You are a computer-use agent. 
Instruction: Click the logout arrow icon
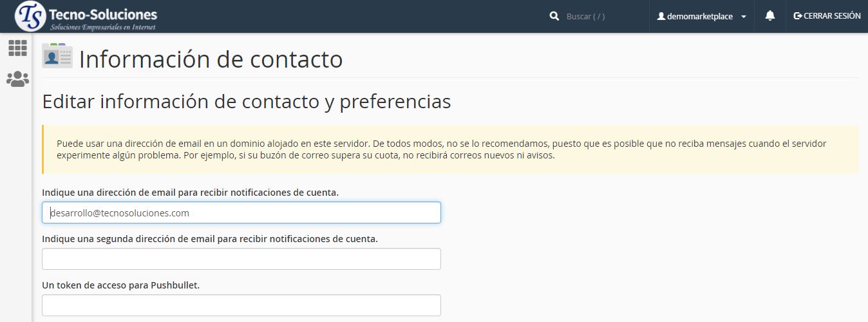pos(798,16)
